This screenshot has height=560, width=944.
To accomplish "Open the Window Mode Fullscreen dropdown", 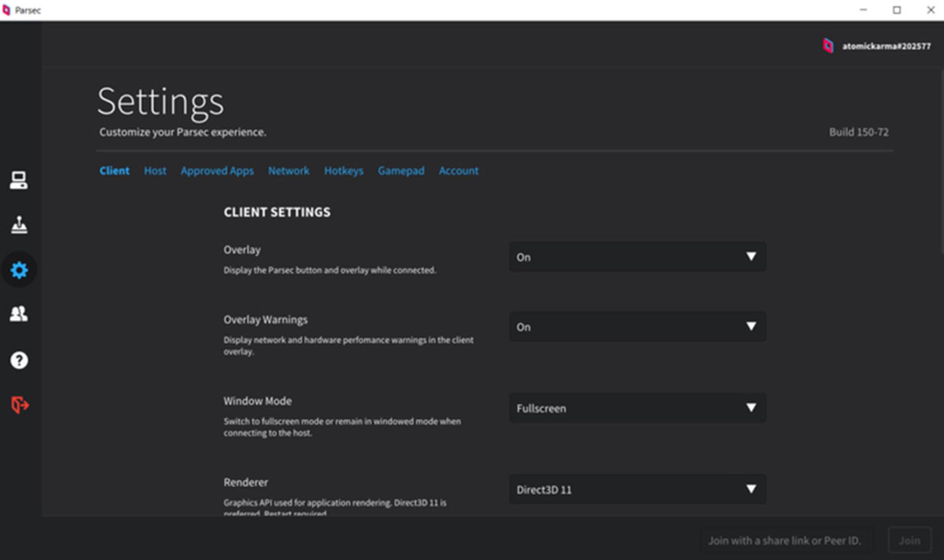I will [637, 408].
